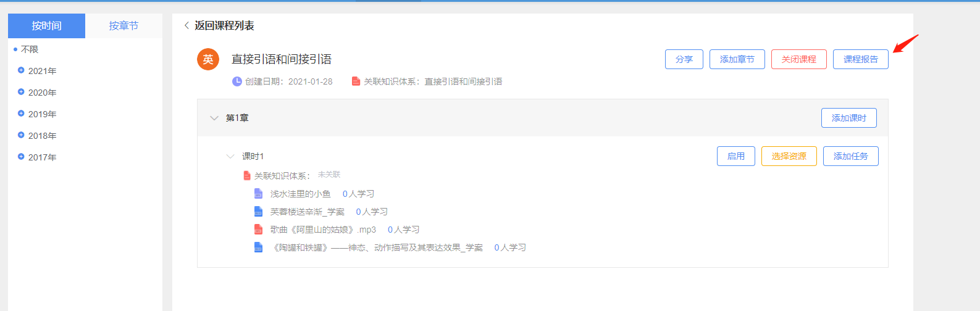Open the 课程报告 button
The image size is (980, 311).
[x=861, y=59]
